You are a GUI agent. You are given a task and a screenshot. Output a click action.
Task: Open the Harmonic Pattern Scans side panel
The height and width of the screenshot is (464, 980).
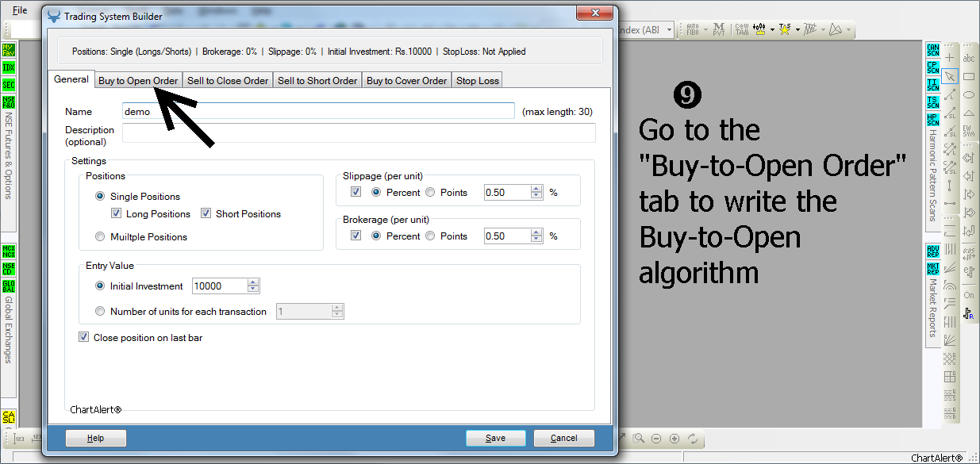click(x=933, y=176)
